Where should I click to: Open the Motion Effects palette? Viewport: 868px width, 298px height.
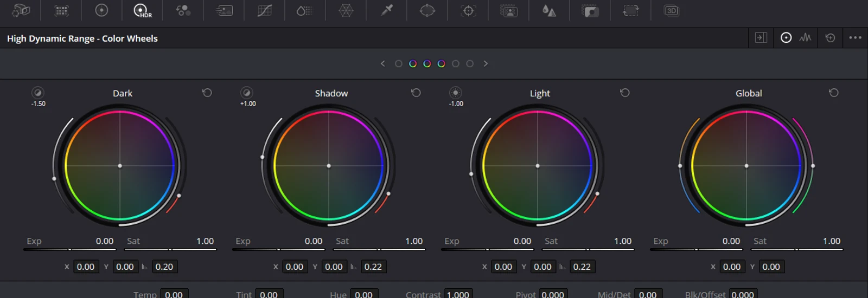[x=224, y=10]
